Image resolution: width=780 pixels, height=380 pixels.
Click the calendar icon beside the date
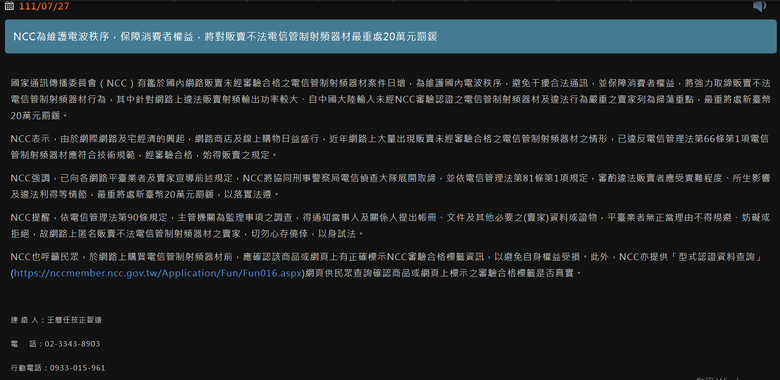click(9, 6)
